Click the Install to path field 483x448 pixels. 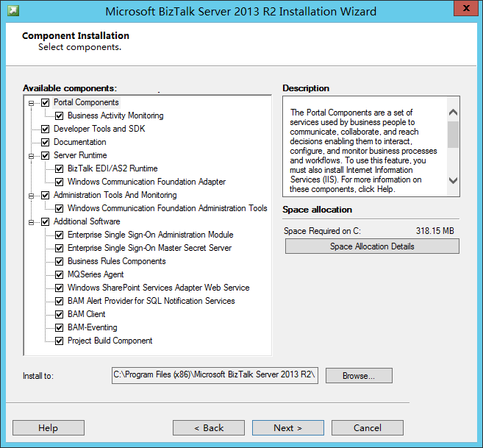(x=215, y=375)
